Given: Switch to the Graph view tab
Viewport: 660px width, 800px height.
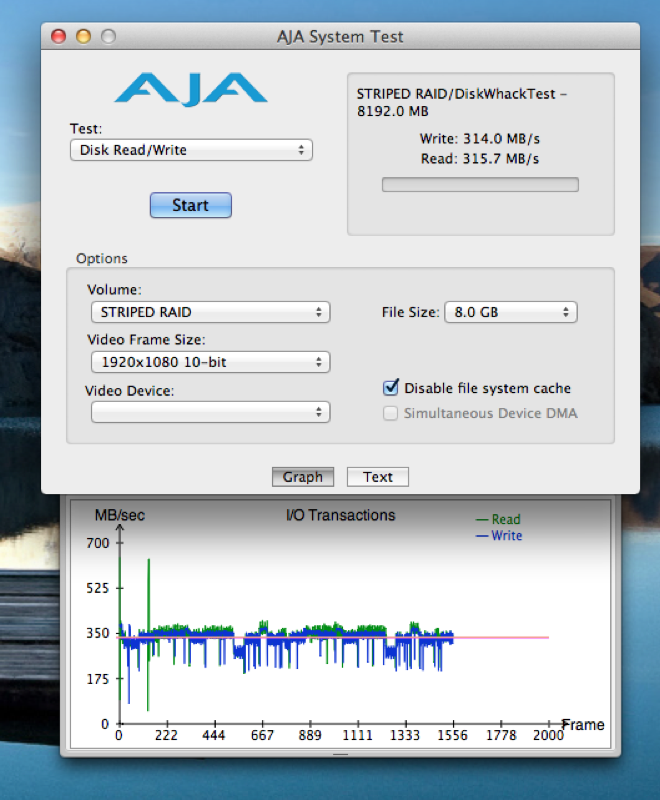Looking at the screenshot, I should (x=303, y=477).
